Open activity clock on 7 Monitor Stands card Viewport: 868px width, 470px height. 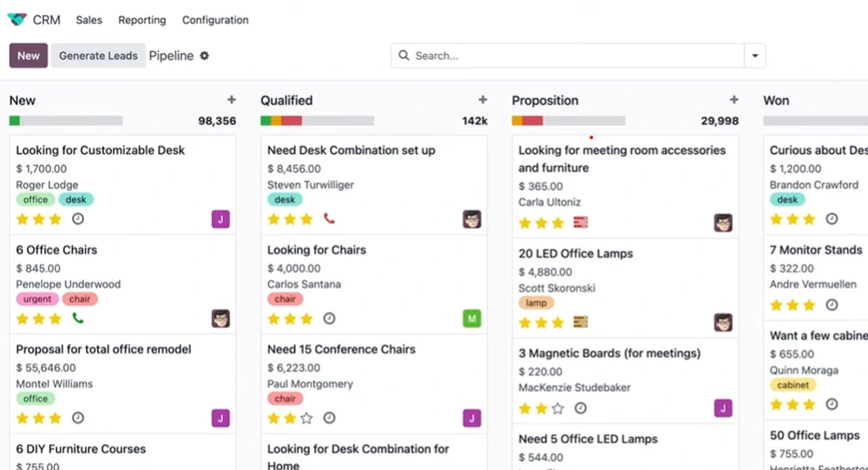(x=832, y=305)
